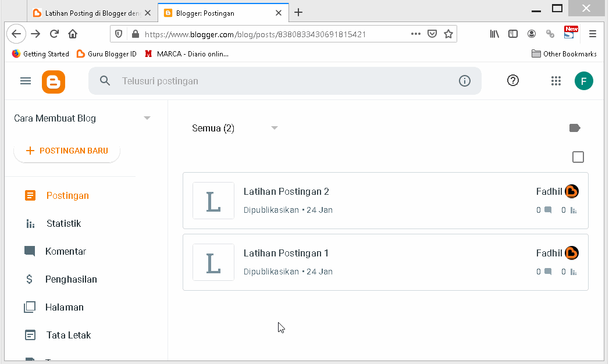Create a new post with POSTINGAN BARU
Image resolution: width=609 pixels, height=364 pixels.
(x=67, y=151)
